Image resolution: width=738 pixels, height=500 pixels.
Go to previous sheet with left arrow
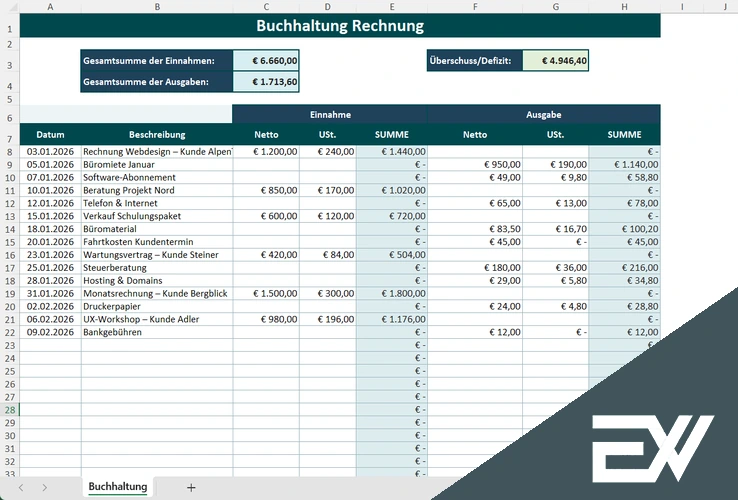tap(21, 488)
